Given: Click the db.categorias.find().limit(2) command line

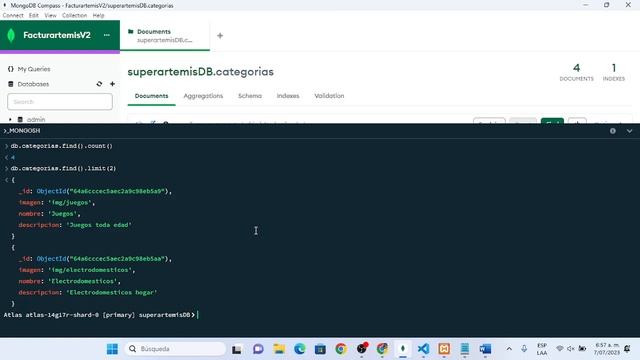Looking at the screenshot, I should coord(63,168).
